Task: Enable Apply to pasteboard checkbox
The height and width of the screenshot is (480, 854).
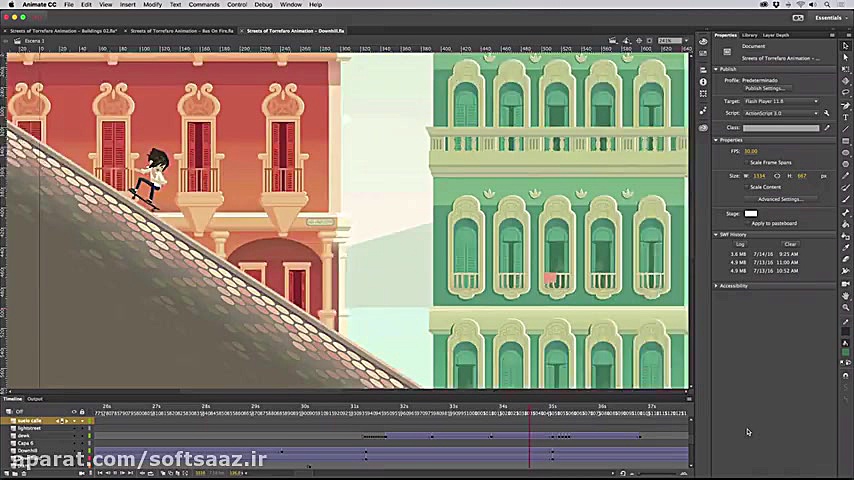Action: (747, 223)
